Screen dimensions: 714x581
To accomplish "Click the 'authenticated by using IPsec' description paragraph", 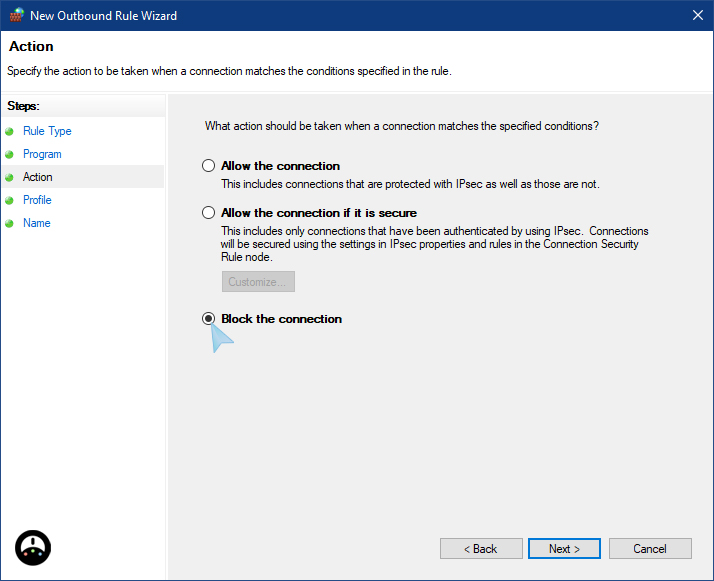I will [435, 244].
